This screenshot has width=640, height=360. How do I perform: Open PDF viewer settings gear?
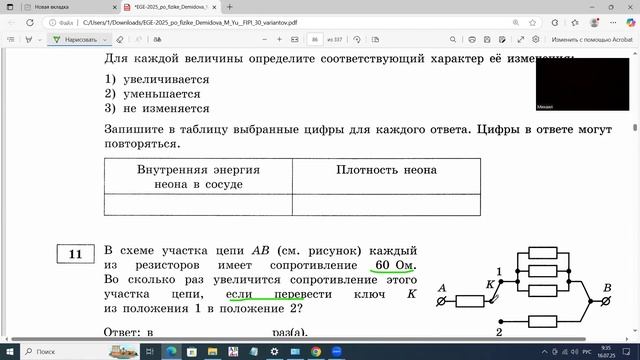tap(536, 40)
